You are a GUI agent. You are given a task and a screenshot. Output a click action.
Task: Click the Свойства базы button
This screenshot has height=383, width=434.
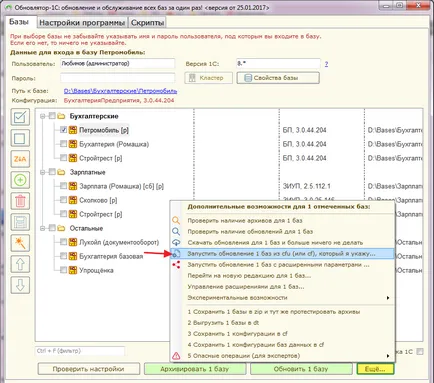pos(278,78)
